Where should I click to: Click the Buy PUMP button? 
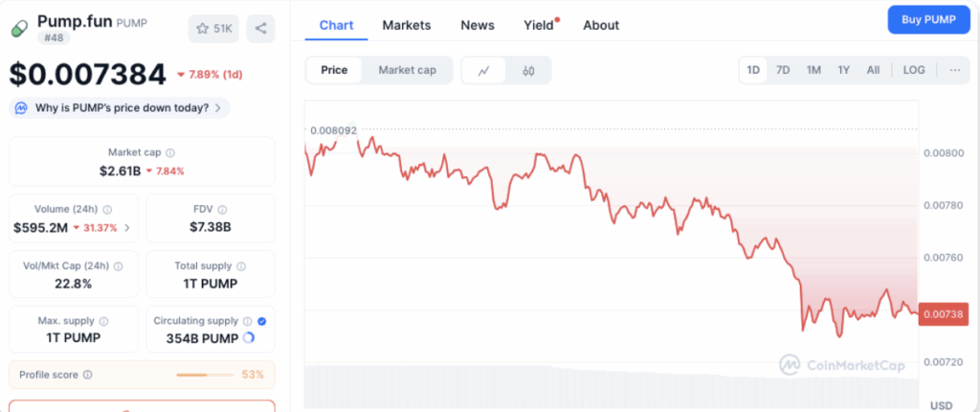point(928,19)
